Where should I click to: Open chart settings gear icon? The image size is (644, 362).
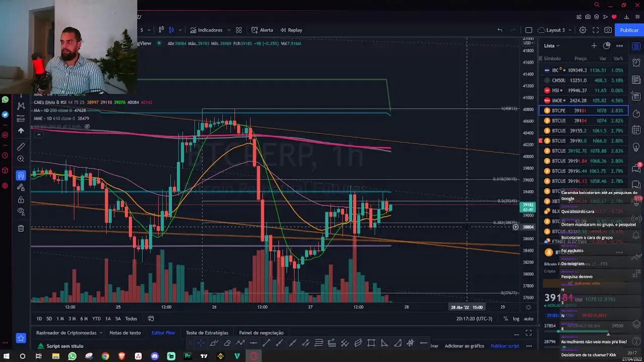click(x=583, y=30)
